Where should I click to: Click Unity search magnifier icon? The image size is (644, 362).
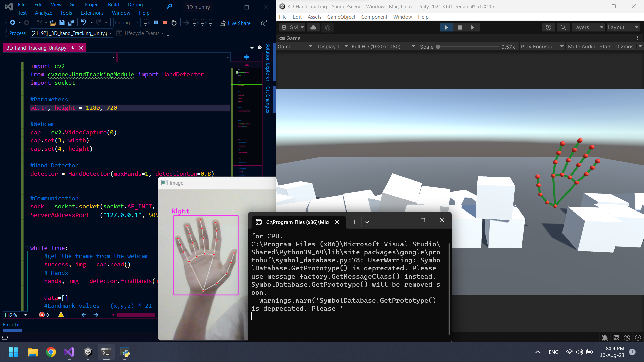(563, 27)
